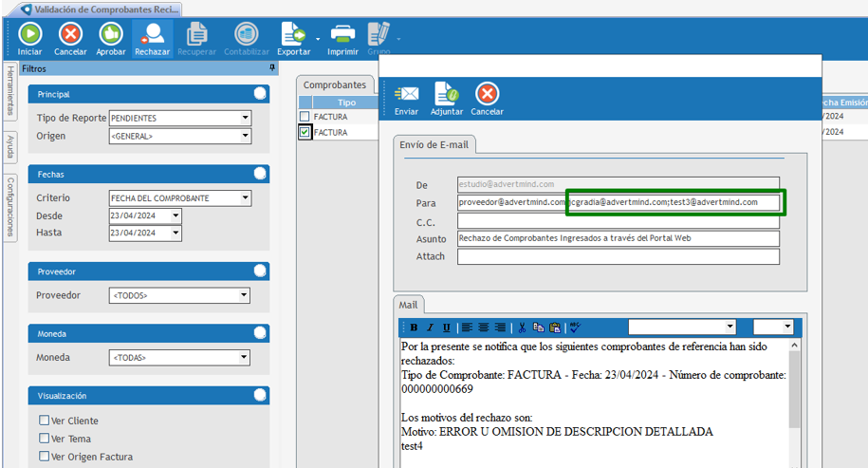Toggle italic in mail editor
This screenshot has height=468, width=868.
click(x=430, y=328)
